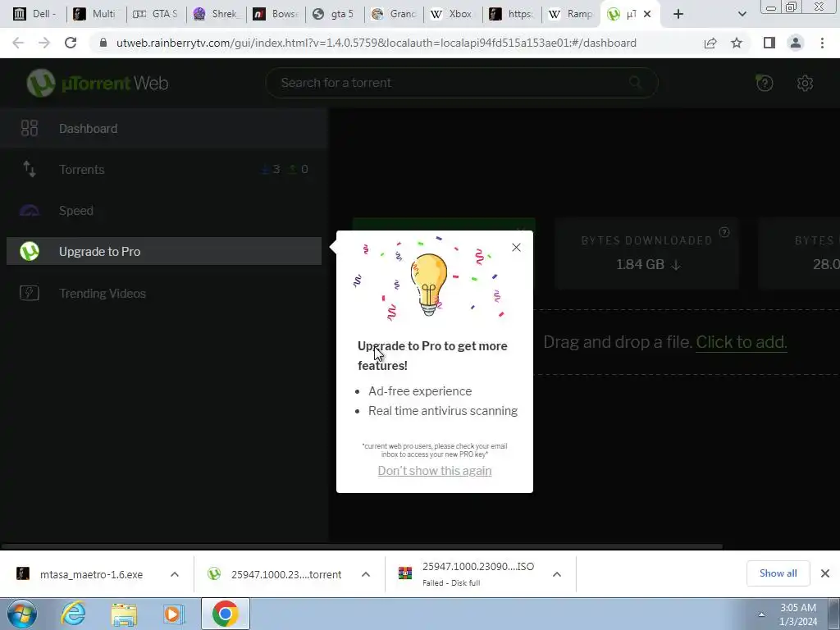Screen dimensions: 840x630
Task: Close the µTorrent tab
Action: tap(647, 14)
